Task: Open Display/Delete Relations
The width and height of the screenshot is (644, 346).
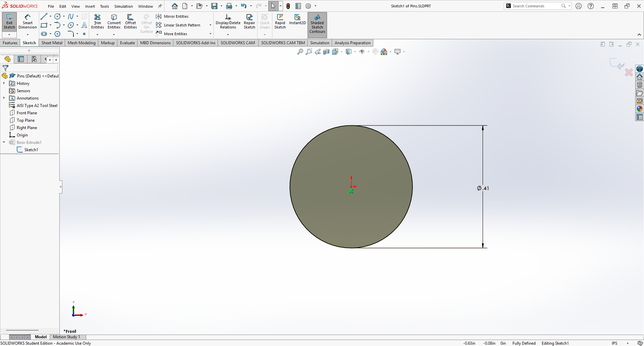Action: click(x=228, y=22)
